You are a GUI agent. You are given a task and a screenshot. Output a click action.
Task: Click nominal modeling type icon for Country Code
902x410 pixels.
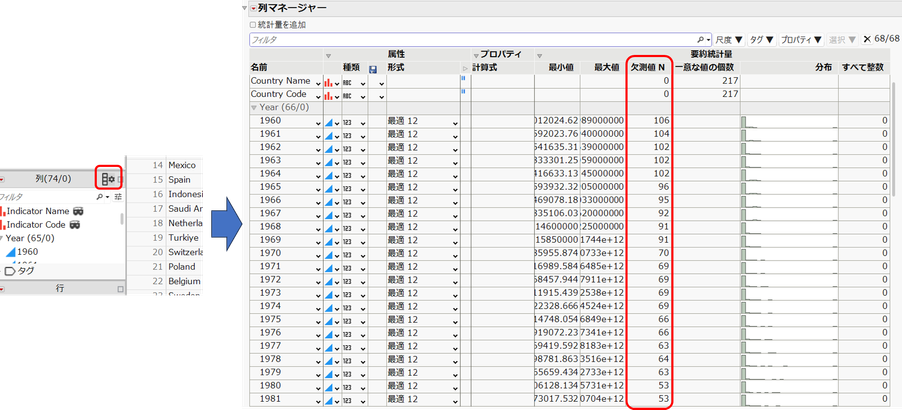pos(329,96)
